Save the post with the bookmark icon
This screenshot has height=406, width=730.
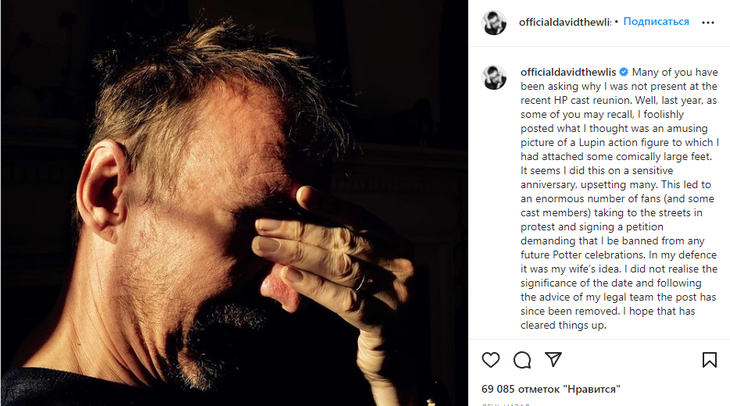click(709, 360)
